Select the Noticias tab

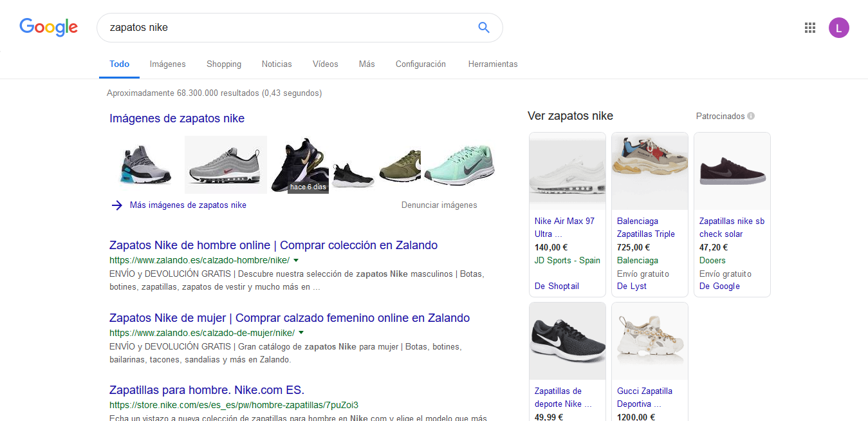(x=277, y=64)
